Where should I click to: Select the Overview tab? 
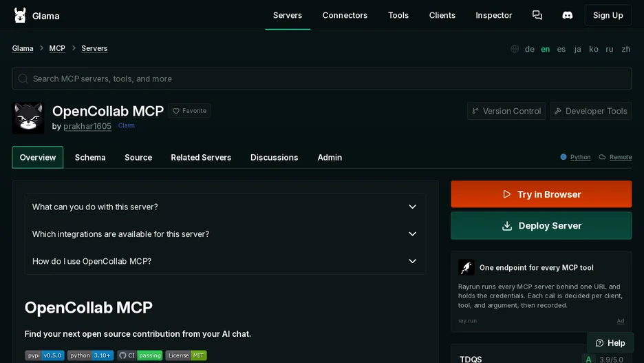pyautogui.click(x=38, y=158)
